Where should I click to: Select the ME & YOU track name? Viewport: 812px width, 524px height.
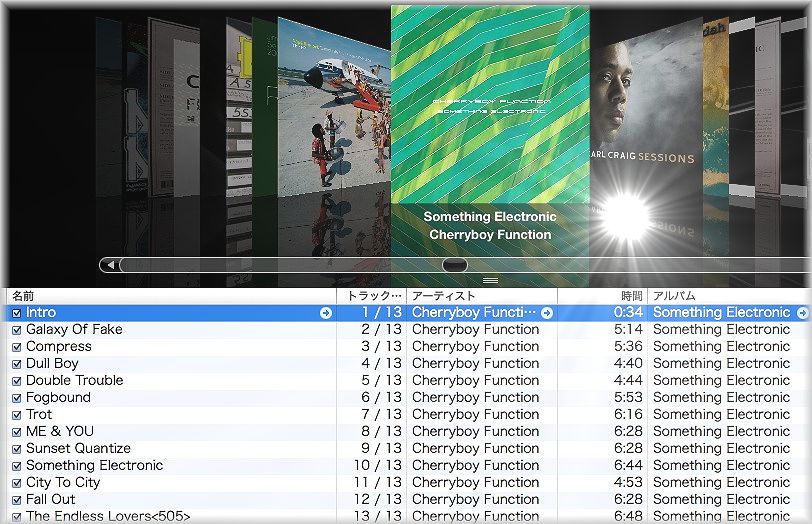(x=60, y=431)
